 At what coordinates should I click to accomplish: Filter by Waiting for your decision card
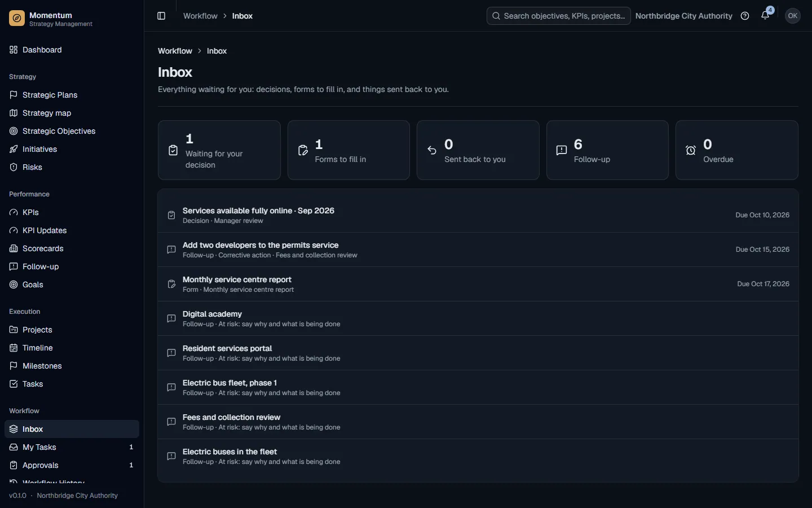tap(219, 150)
